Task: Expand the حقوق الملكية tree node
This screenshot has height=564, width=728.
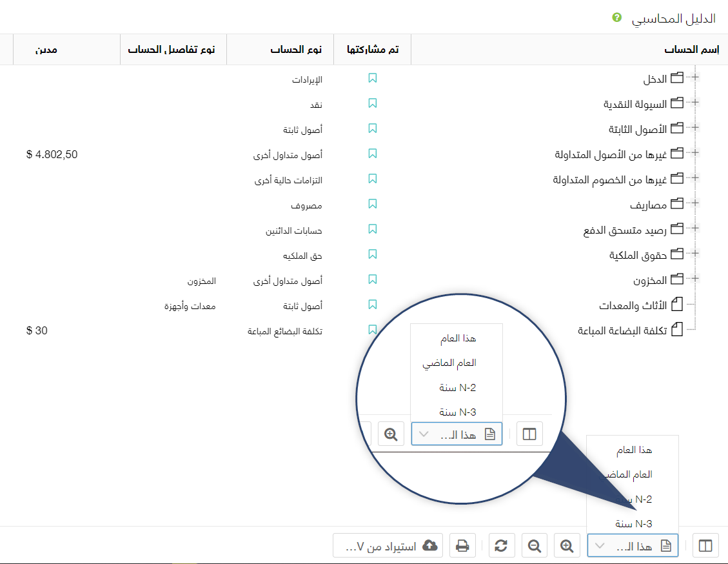Action: (x=695, y=254)
